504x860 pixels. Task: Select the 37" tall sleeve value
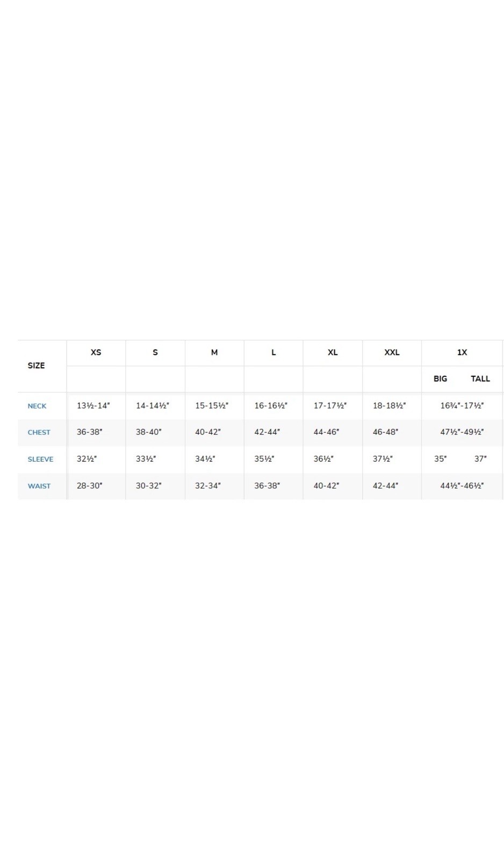(480, 459)
